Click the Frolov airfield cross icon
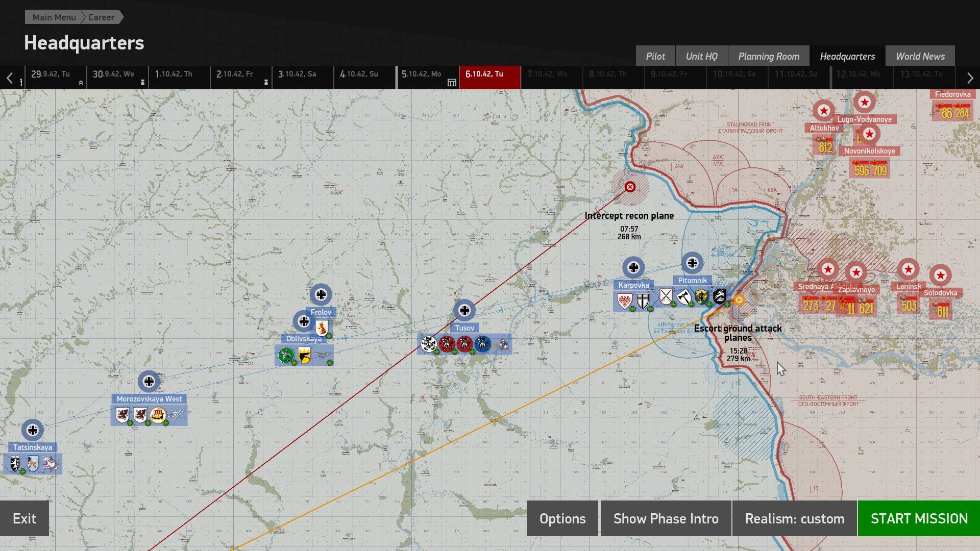The image size is (980, 551). 321,294
